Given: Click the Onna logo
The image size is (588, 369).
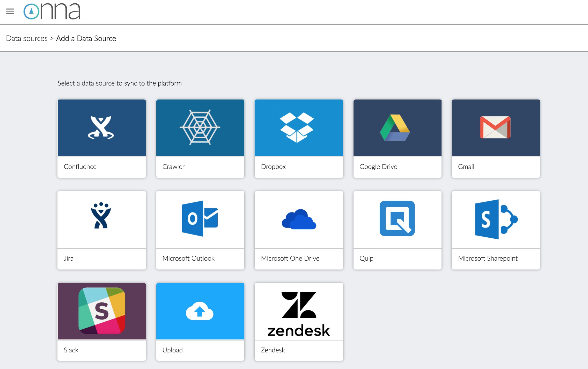Looking at the screenshot, I should 52,11.
